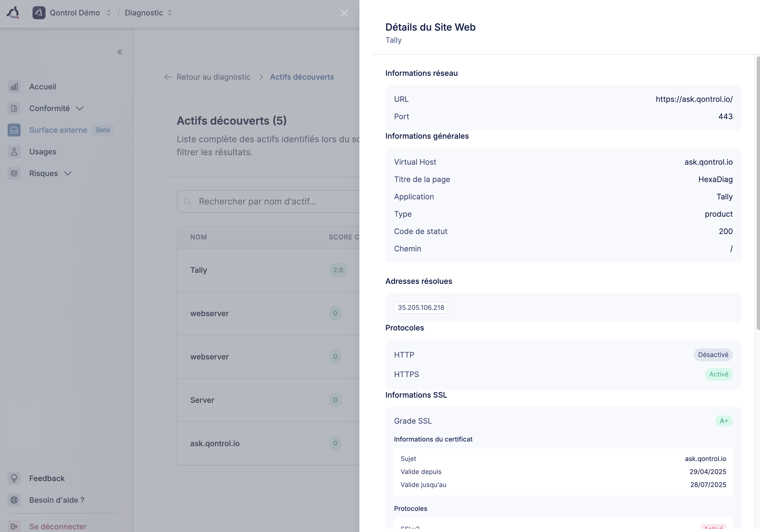Click the Conformité document icon
Image resolution: width=760 pixels, height=532 pixels.
click(14, 109)
